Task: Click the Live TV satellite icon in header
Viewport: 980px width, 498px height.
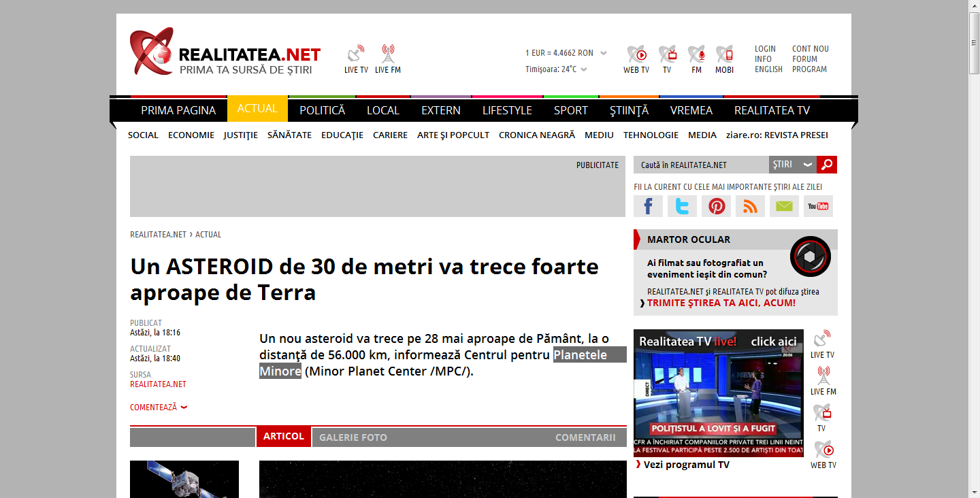Action: click(356, 54)
